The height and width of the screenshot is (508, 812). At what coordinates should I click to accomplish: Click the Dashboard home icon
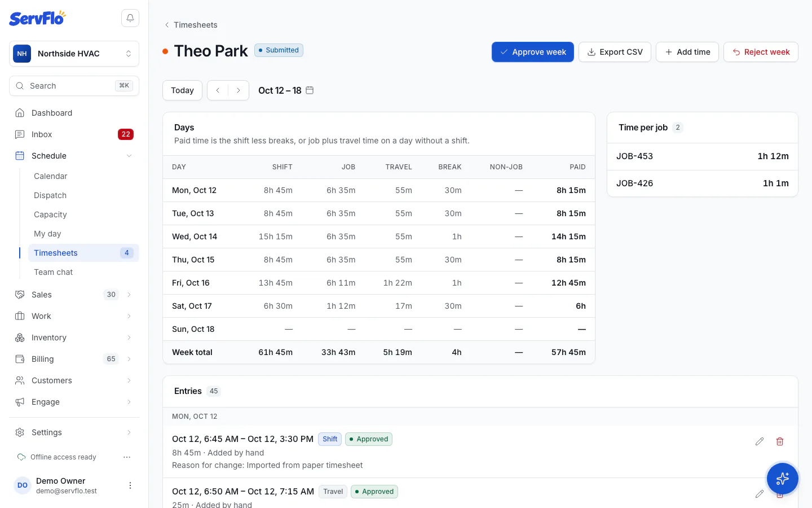click(x=20, y=113)
